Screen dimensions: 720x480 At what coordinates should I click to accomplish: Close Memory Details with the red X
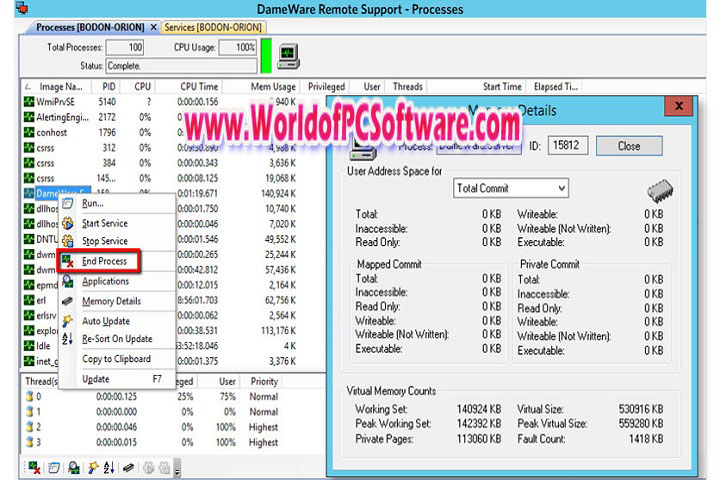pos(679,106)
